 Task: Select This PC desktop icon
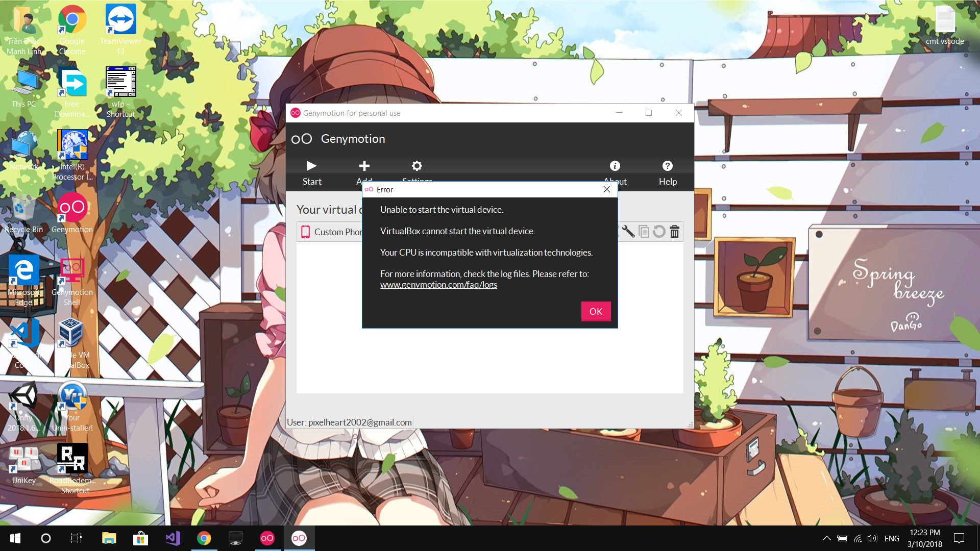pyautogui.click(x=24, y=88)
